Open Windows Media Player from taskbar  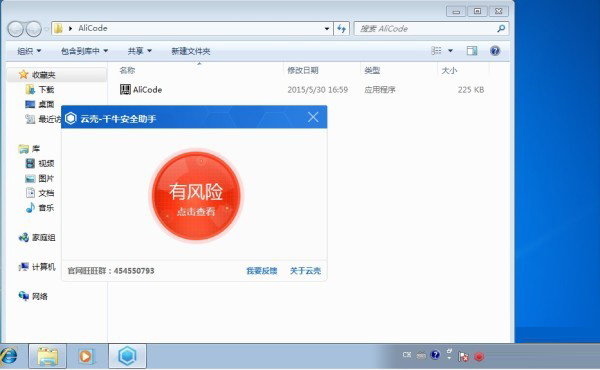[86, 356]
